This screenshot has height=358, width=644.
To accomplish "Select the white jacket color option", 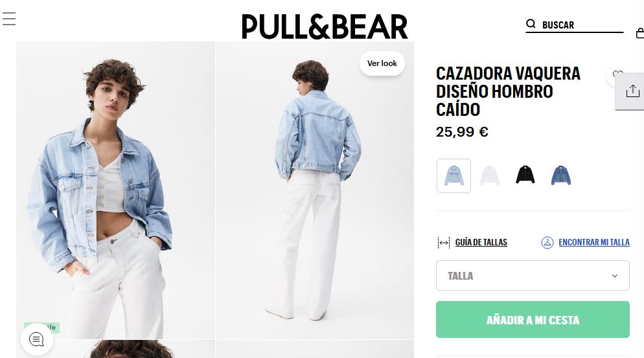I will [490, 175].
